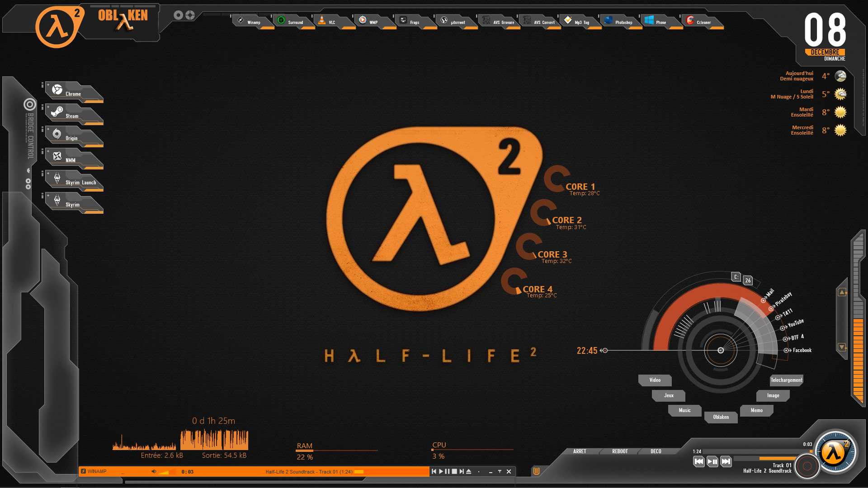Screen dimensions: 868x488
Task: Open µtorrent in the top launcher
Action: (457, 21)
